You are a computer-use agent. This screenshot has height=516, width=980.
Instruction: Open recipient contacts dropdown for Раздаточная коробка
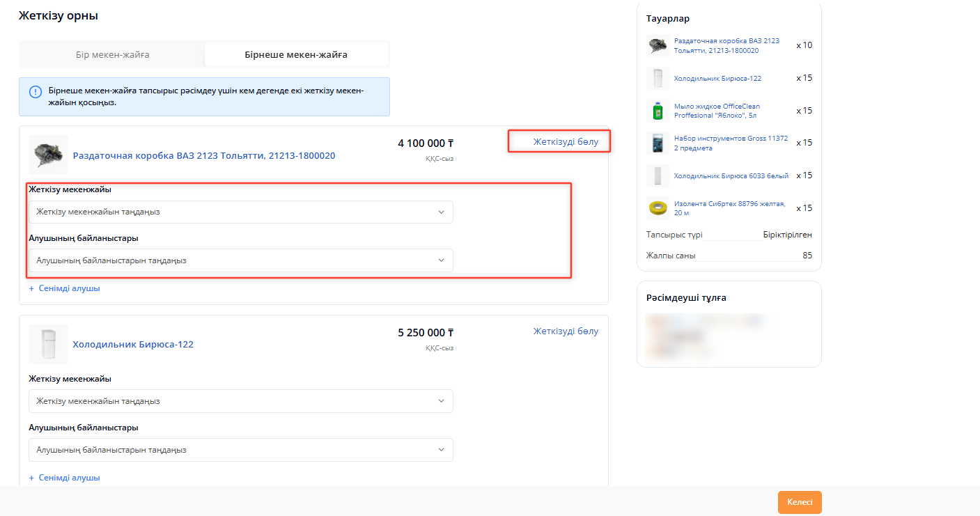click(x=240, y=260)
